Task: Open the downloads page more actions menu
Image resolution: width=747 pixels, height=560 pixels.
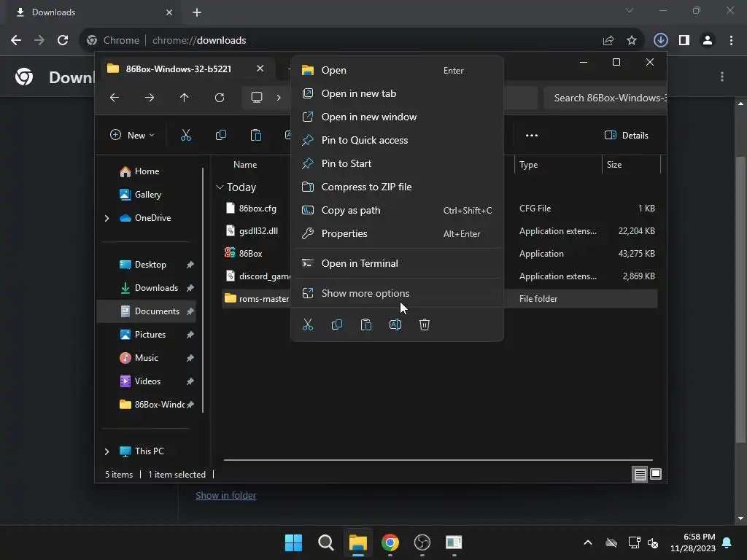Action: click(722, 77)
